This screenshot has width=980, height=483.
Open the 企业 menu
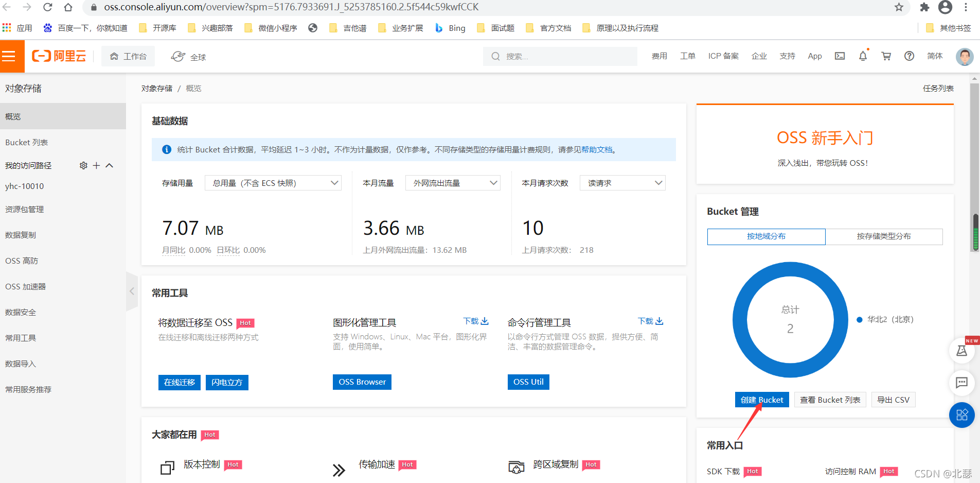coord(759,56)
